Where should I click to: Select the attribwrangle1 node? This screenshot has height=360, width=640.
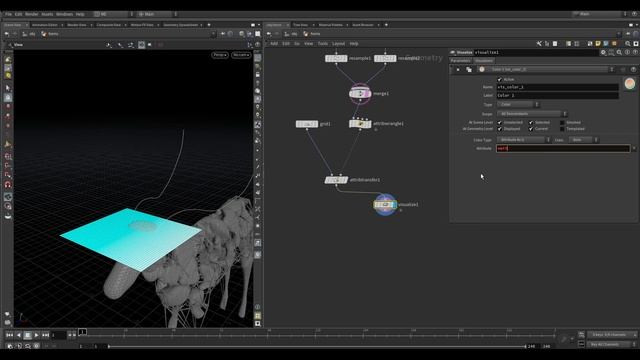(x=360, y=124)
